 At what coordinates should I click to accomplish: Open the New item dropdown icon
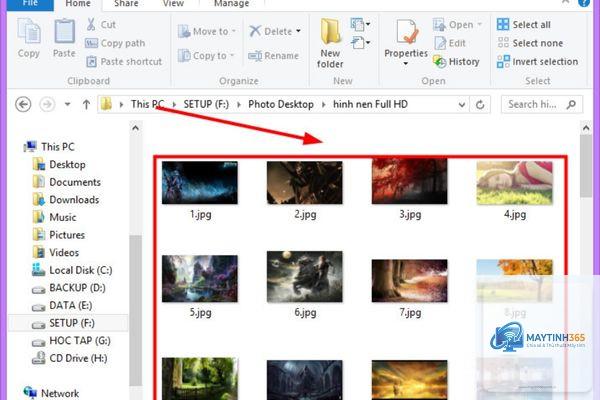tap(360, 24)
